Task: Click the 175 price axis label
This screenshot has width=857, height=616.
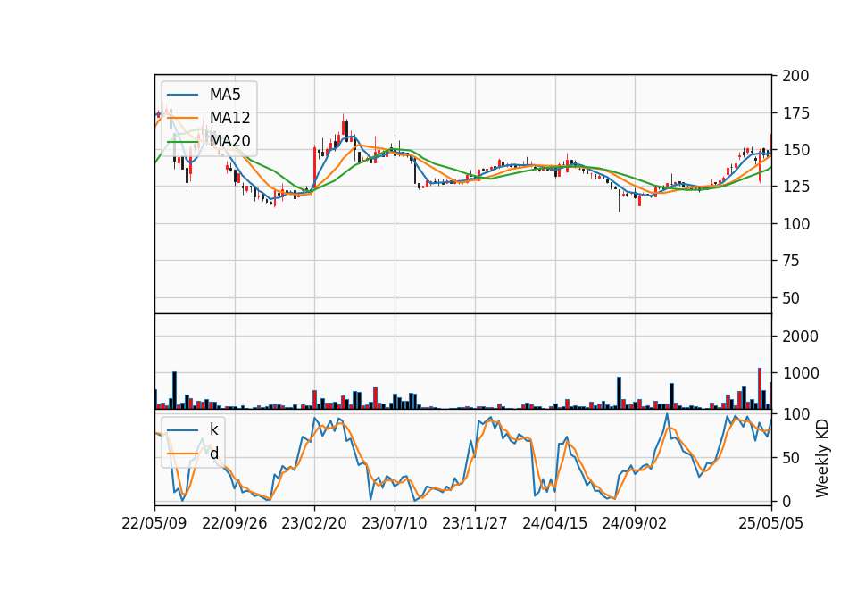Action: coord(795,113)
